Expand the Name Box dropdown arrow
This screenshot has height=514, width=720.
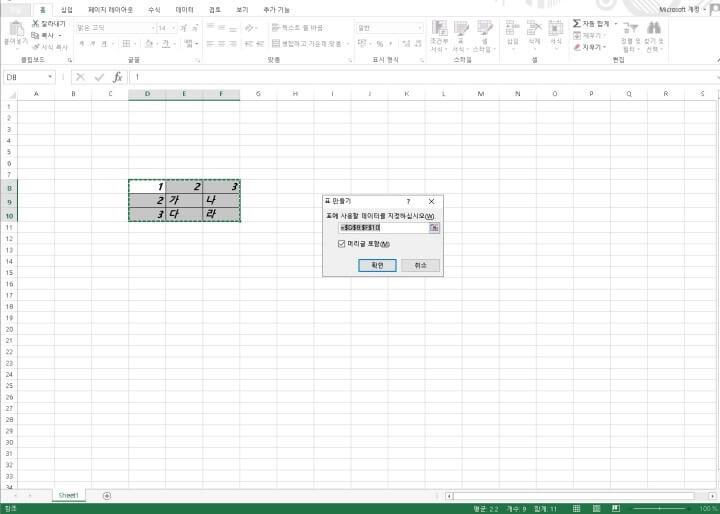(x=50, y=77)
